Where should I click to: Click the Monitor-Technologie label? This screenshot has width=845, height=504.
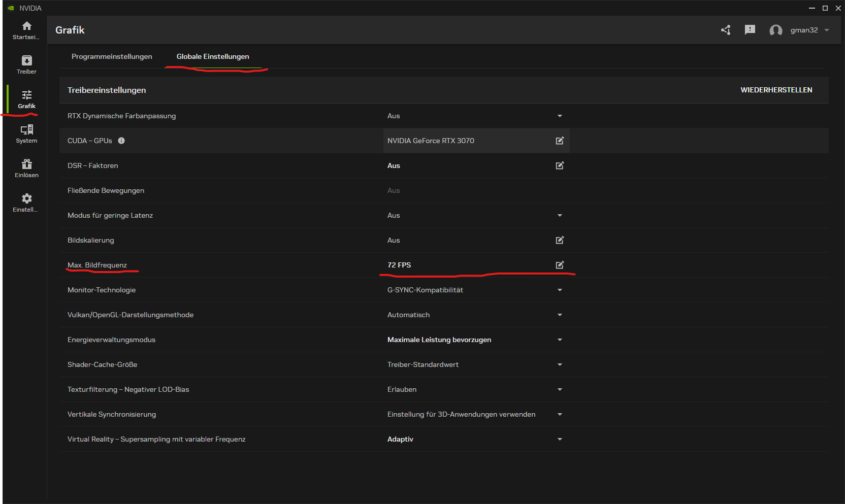102,290
